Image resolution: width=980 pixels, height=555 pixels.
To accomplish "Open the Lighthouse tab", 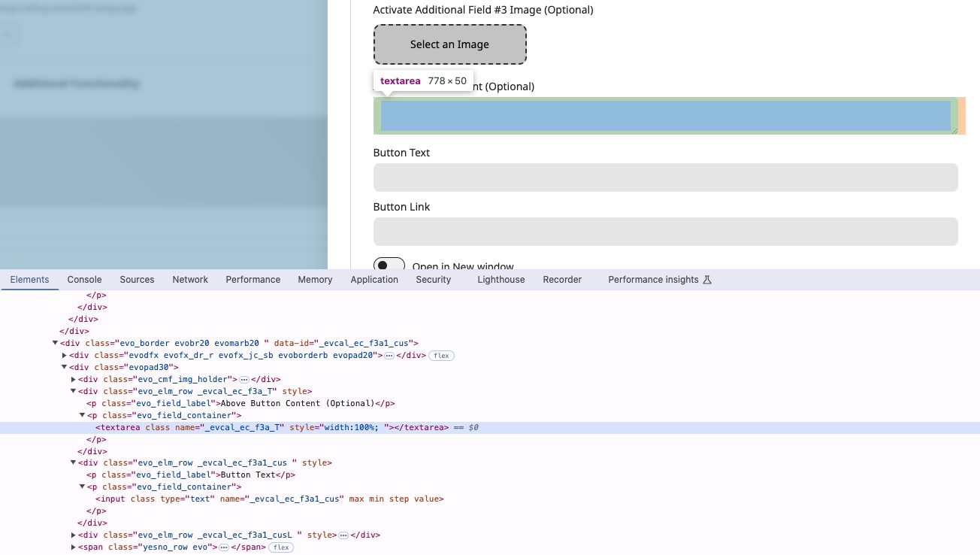I will (x=501, y=280).
